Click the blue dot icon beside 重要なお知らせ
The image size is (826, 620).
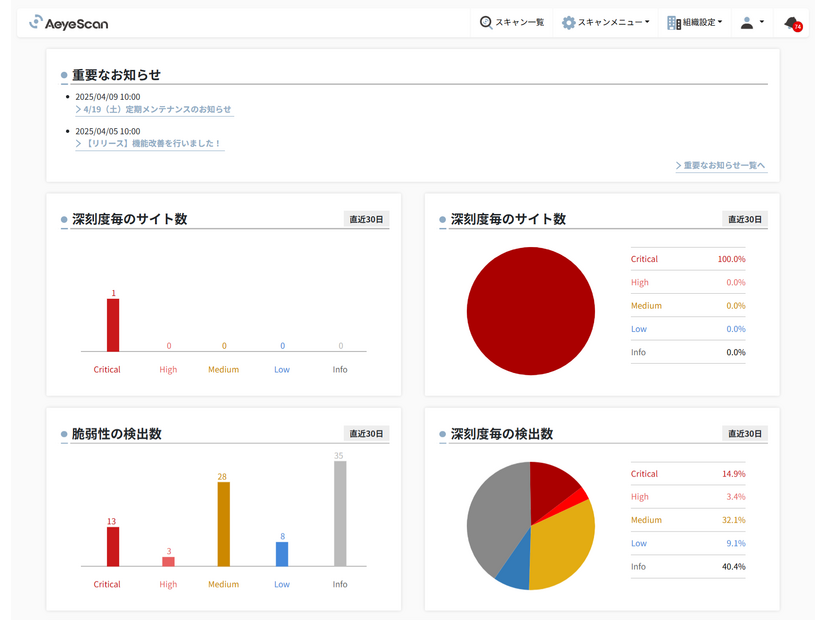coord(63,72)
